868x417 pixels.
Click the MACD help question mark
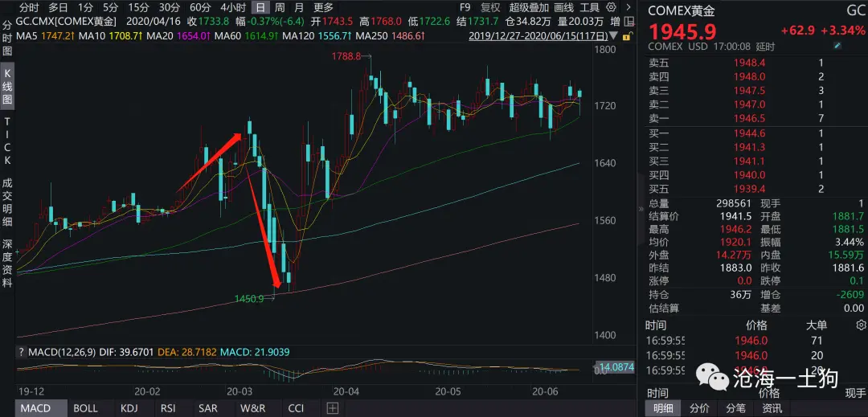click(x=22, y=352)
